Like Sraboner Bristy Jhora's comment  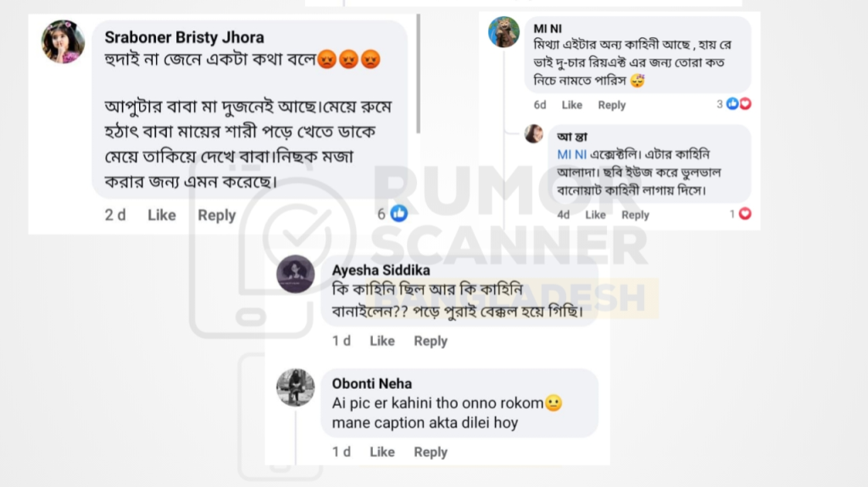click(x=162, y=215)
